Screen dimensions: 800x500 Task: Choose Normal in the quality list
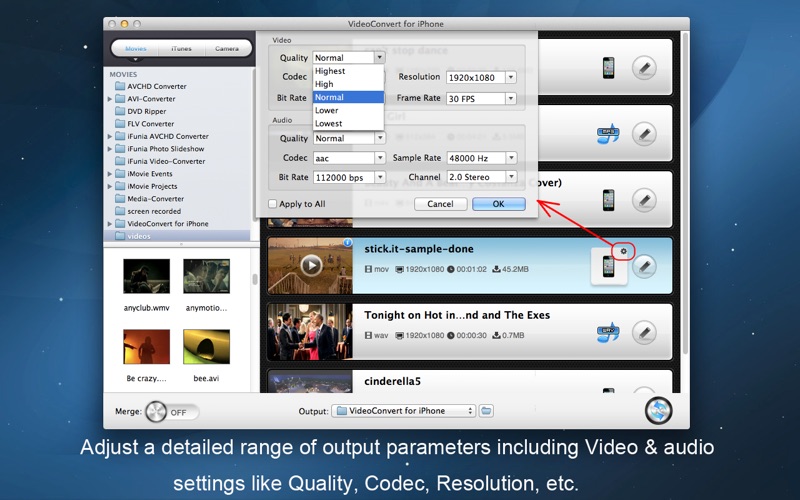[348, 97]
